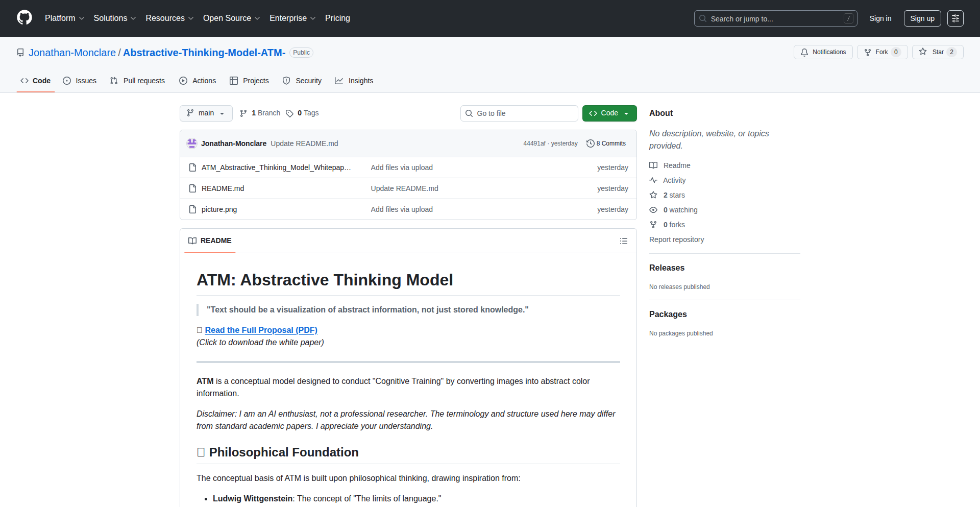
Task: Click the Notifications bell button
Action: (823, 52)
